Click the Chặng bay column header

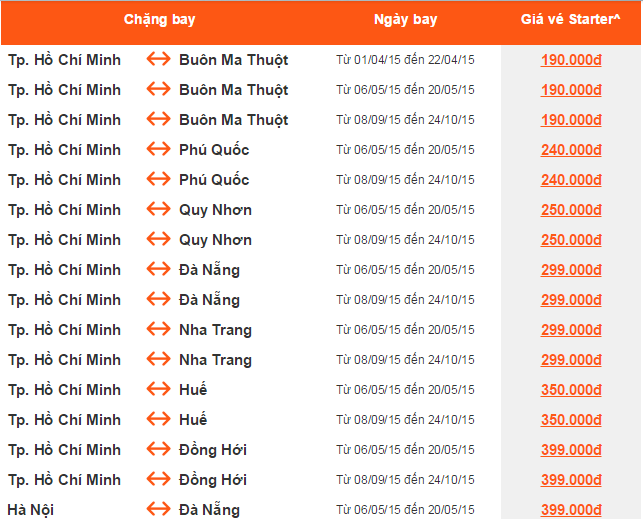[160, 20]
